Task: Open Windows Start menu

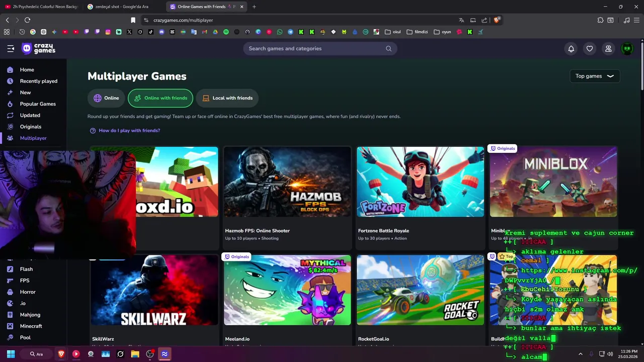Action: click(x=11, y=354)
